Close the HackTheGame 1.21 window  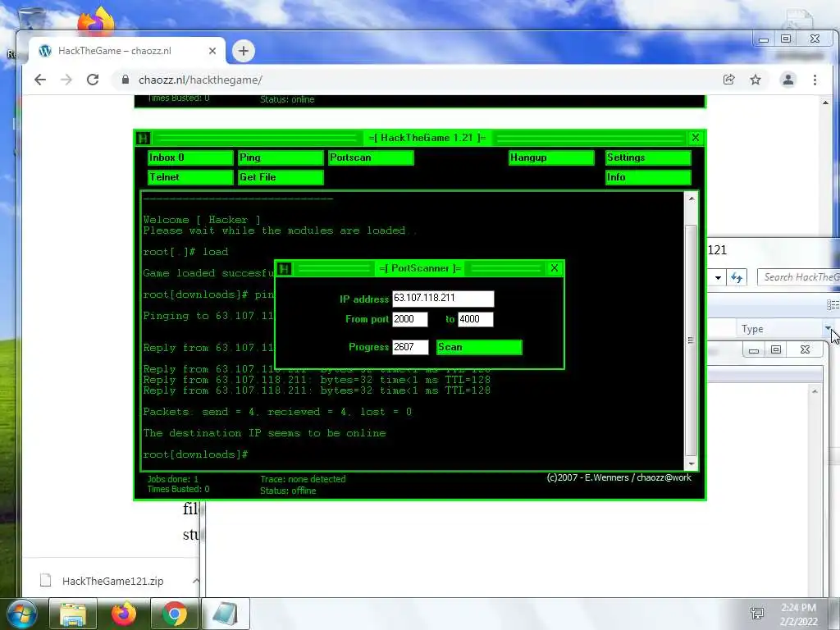696,138
